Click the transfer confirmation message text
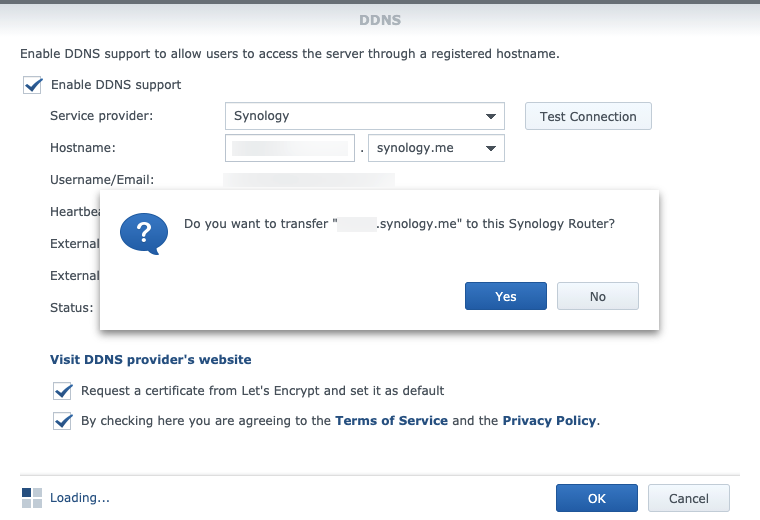Image resolution: width=760 pixels, height=520 pixels. 399,224
